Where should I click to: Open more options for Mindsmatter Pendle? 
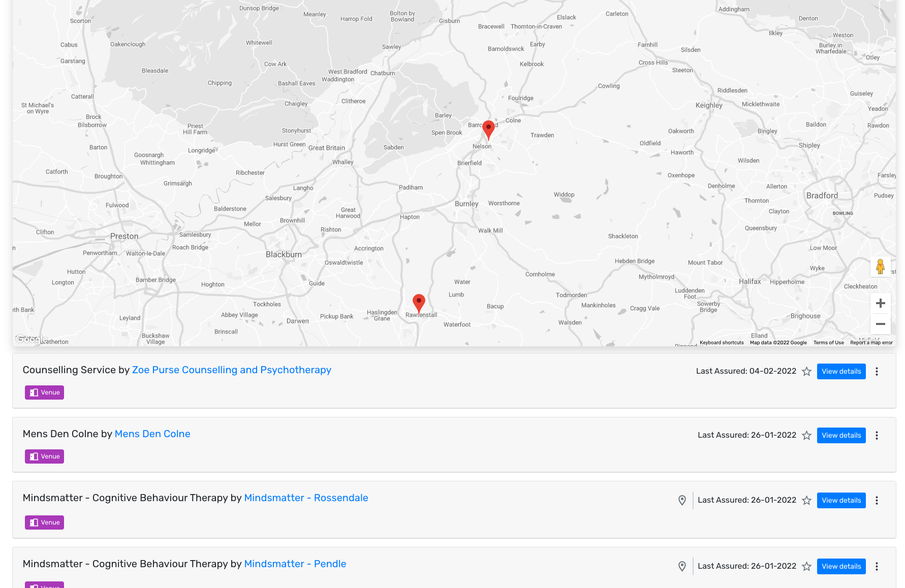pos(877,566)
